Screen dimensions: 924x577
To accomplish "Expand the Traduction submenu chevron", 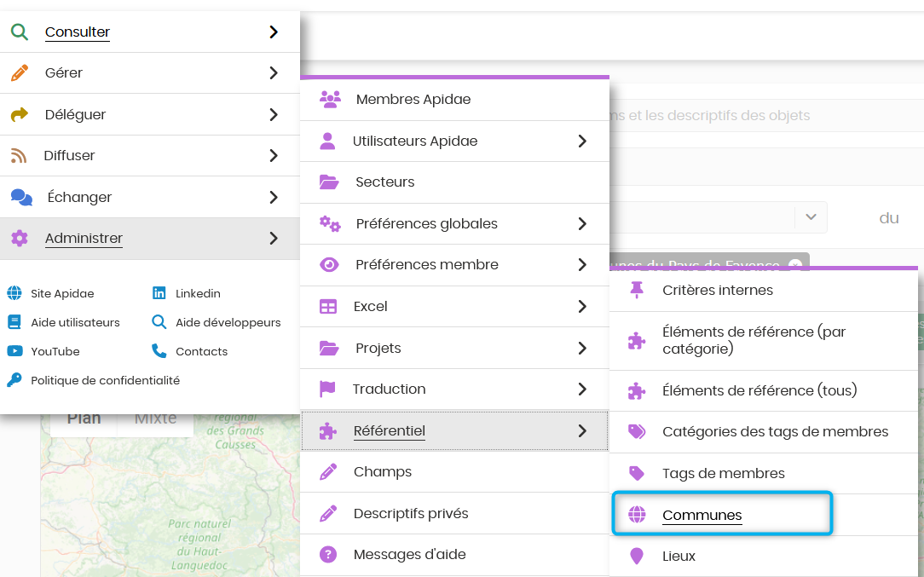I will click(582, 389).
